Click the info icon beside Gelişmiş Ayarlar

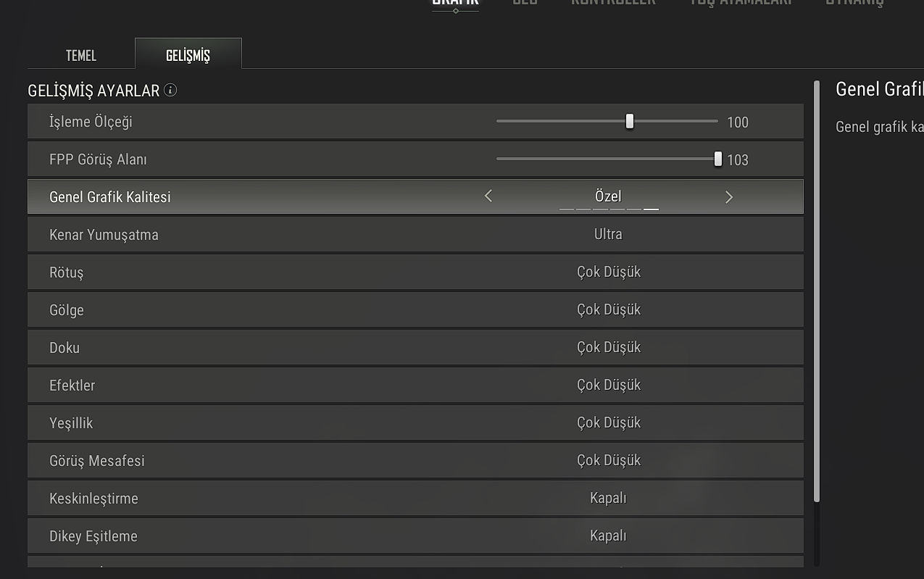click(170, 90)
